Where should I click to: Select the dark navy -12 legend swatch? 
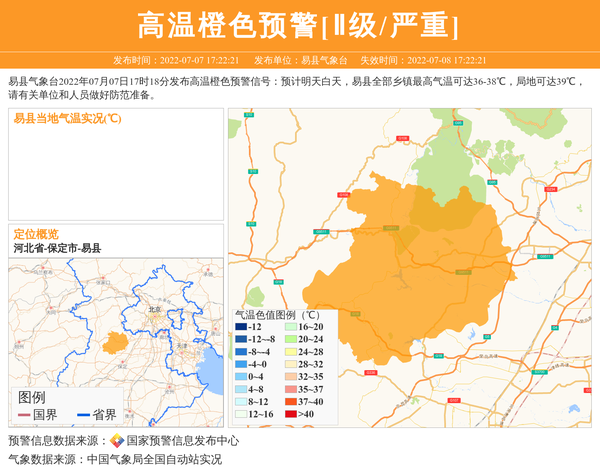(241, 327)
